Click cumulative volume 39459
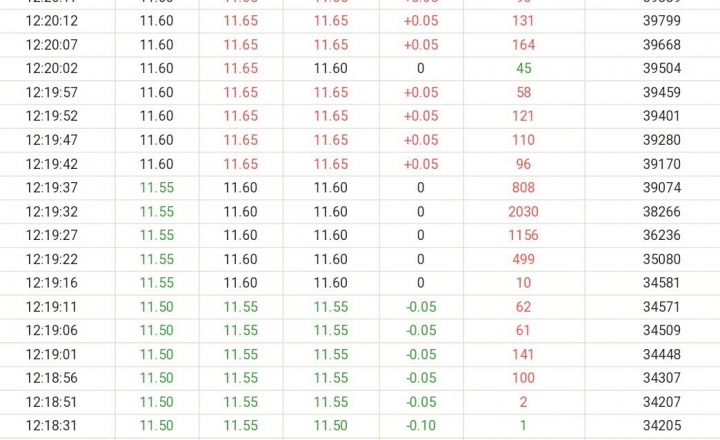 click(662, 92)
